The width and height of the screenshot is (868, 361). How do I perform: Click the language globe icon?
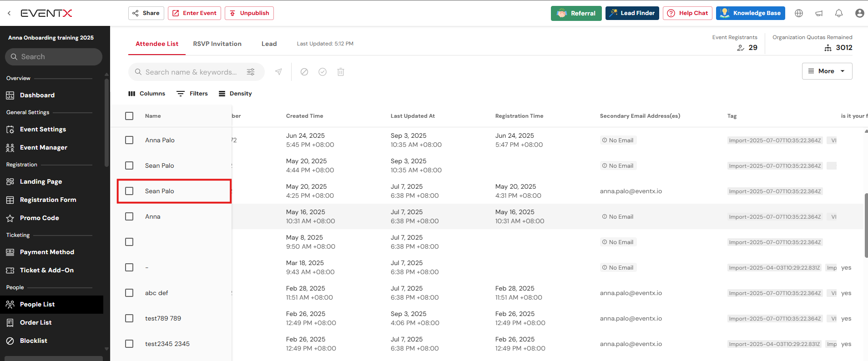point(799,13)
